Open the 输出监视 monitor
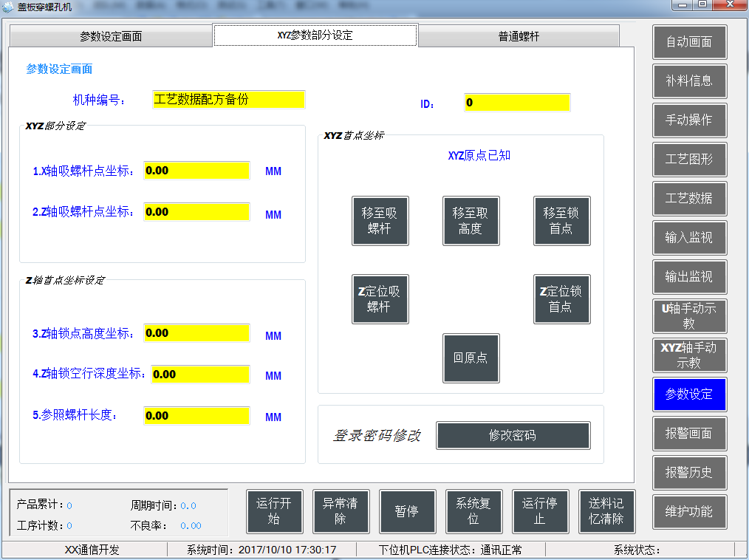 click(x=688, y=277)
